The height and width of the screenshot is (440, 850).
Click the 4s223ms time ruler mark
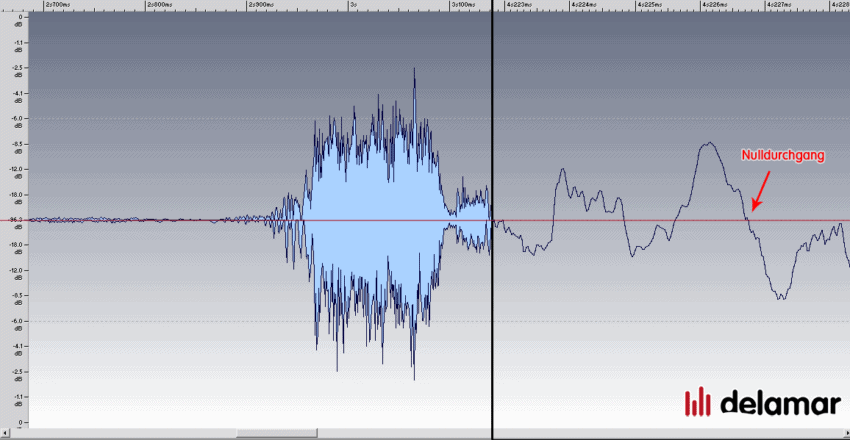519,5
